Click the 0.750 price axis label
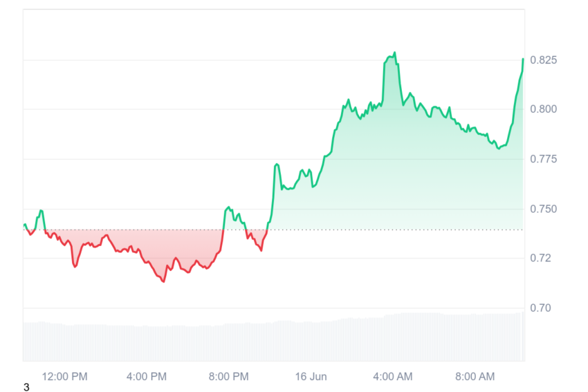This screenshot has height=392, width=588. pyautogui.click(x=543, y=209)
